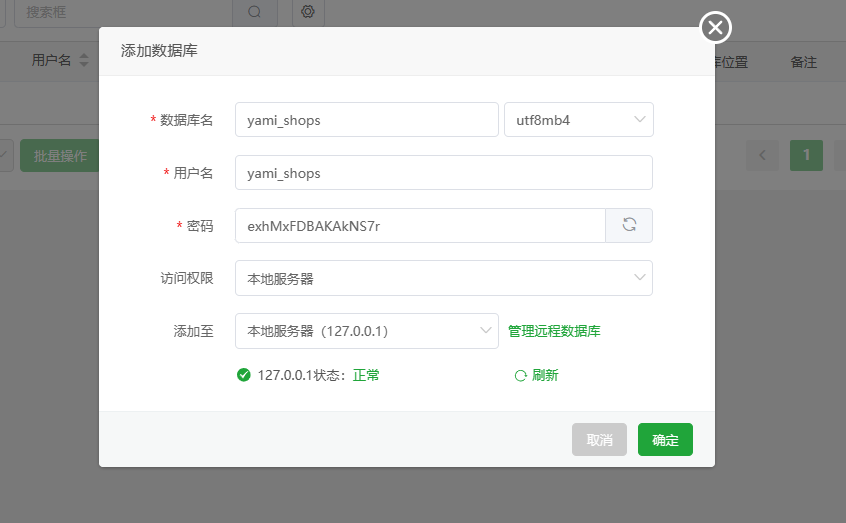Select page 1 in pagination
846x523 pixels.
click(x=806, y=155)
